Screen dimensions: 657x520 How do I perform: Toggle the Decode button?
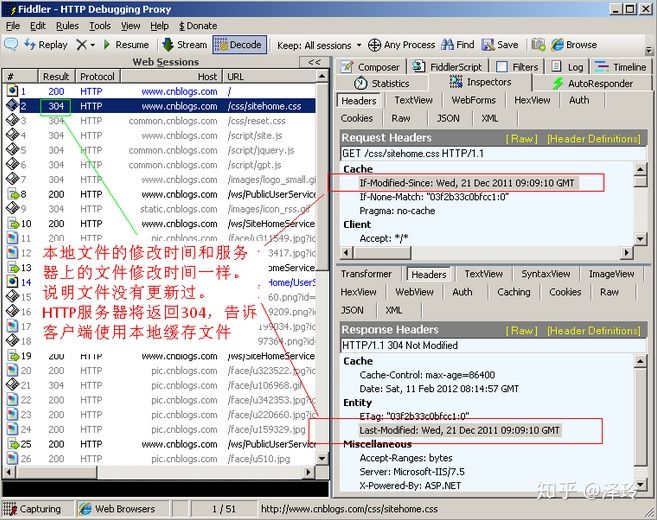[x=239, y=44]
